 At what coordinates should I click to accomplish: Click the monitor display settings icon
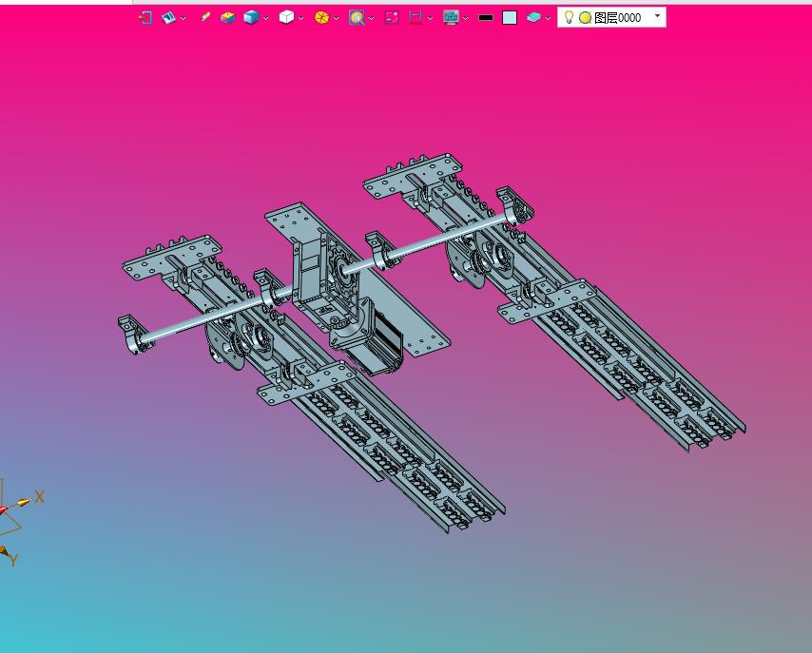(451, 18)
